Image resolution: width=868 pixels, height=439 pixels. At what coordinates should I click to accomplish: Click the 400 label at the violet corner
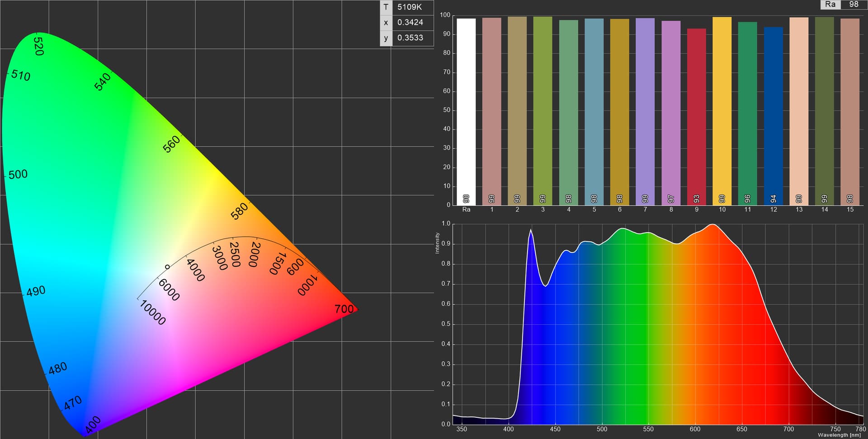point(93,425)
